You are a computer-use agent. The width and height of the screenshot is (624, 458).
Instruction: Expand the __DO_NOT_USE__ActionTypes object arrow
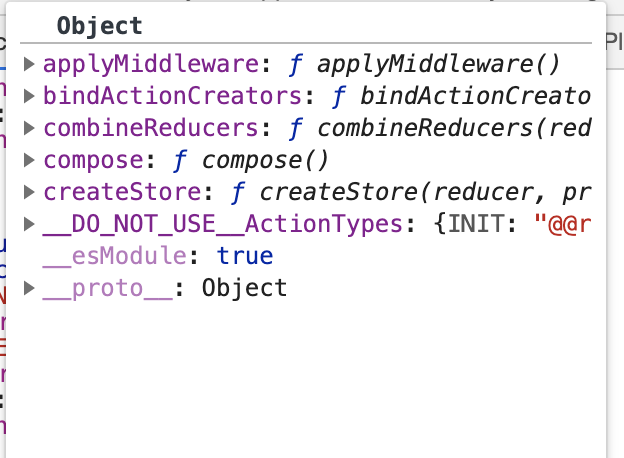click(x=29, y=224)
